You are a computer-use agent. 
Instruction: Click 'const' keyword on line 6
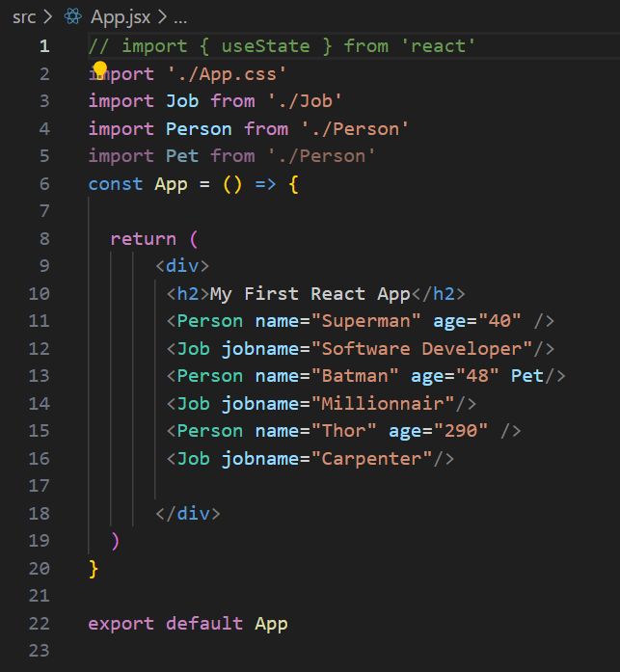pos(116,184)
